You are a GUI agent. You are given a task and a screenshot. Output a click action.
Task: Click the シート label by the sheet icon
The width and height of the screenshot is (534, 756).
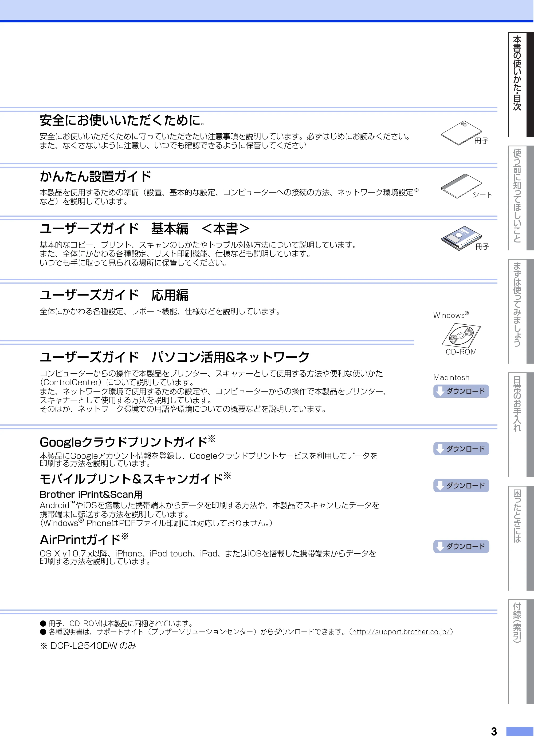[x=482, y=194]
